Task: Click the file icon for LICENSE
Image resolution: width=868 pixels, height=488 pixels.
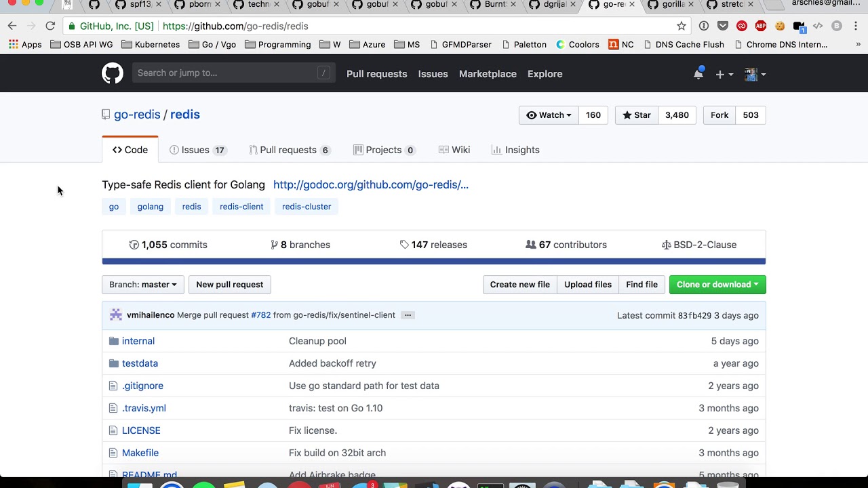Action: [113, 430]
